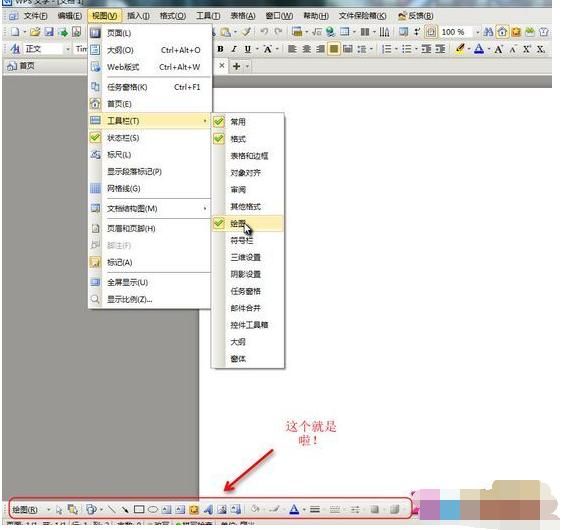Open the 100 % zoom dropdown
Viewport: 564px width, 530px height.
click(477, 32)
